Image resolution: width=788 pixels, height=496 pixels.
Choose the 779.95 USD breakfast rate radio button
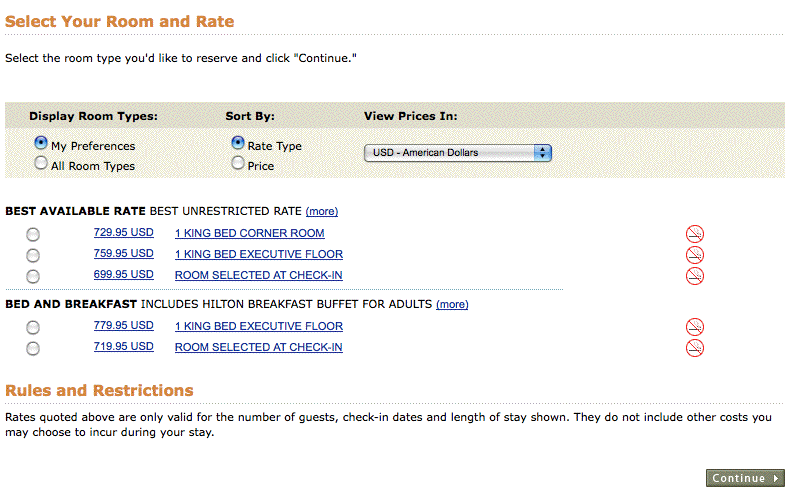[x=33, y=327]
